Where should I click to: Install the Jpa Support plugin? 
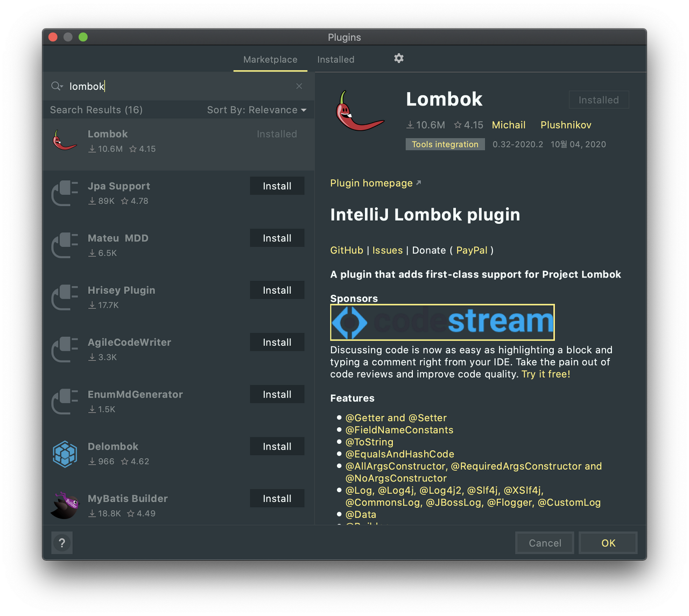(x=277, y=186)
